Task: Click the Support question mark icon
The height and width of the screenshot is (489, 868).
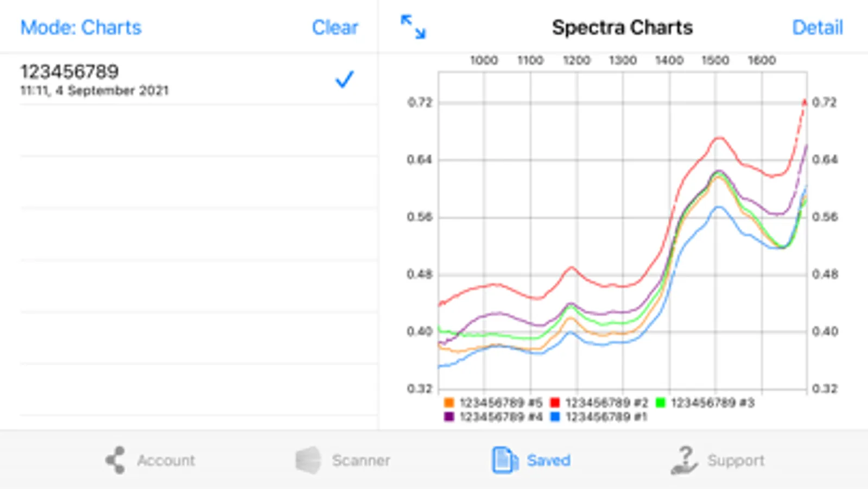Action: pos(686,460)
